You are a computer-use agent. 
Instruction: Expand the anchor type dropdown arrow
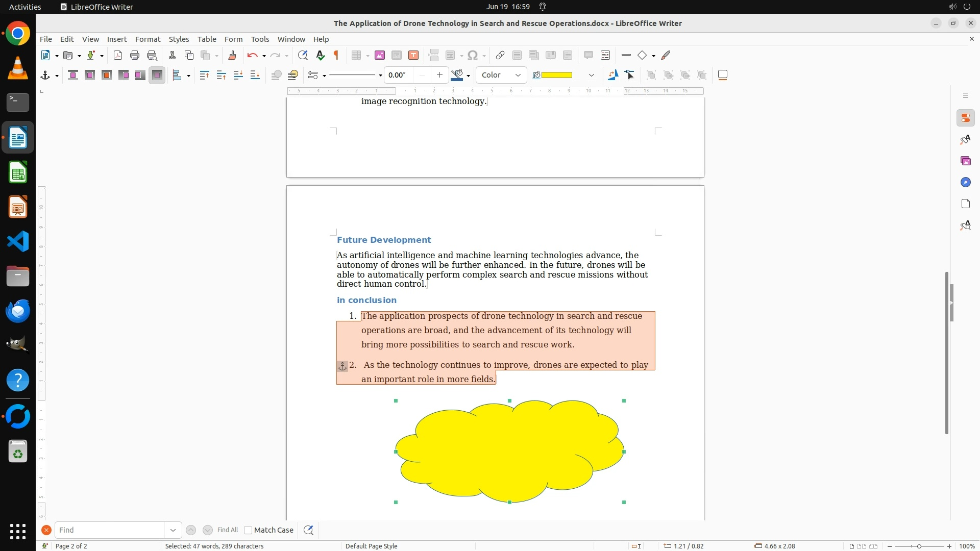coord(57,76)
